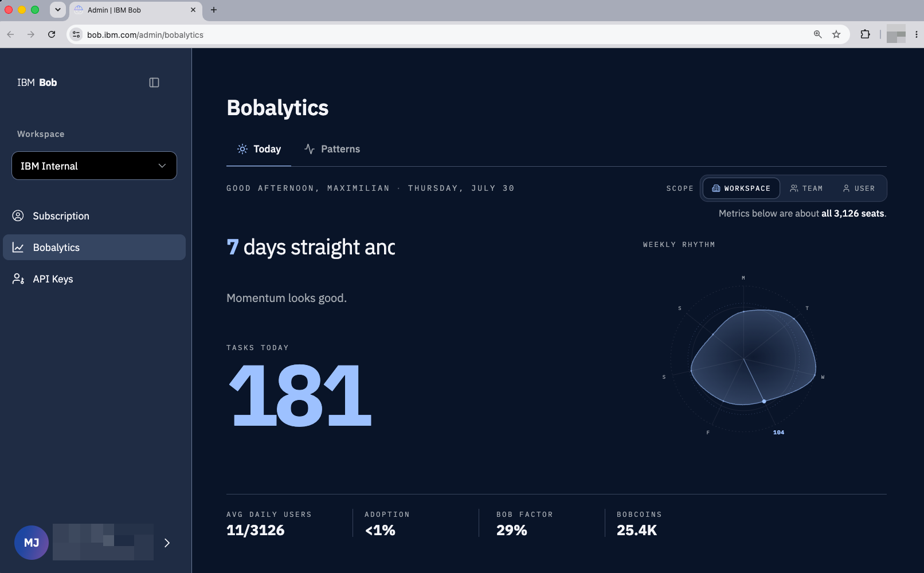This screenshot has height=573, width=924.
Task: Click the site info icon in address bar
Action: tap(76, 34)
